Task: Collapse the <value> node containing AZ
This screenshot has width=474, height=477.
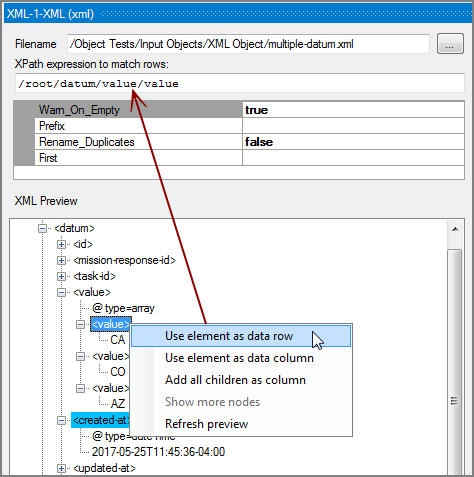Action: (x=80, y=389)
